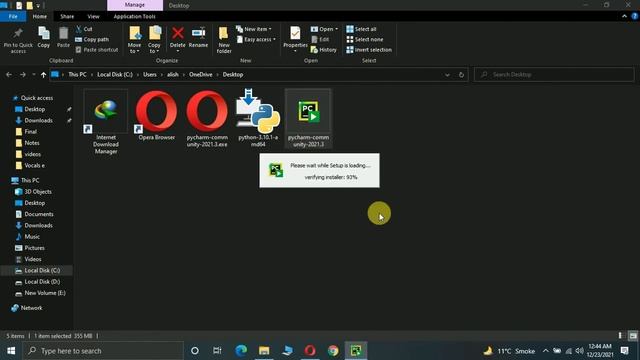The image size is (640, 360).
Task: Expand the Open dropdown in ribbon
Action: [324, 29]
